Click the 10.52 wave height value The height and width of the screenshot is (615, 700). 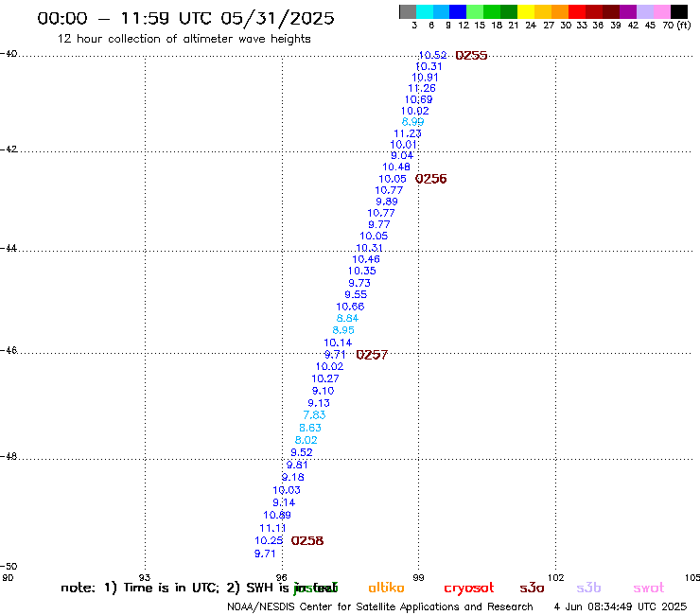tap(432, 55)
